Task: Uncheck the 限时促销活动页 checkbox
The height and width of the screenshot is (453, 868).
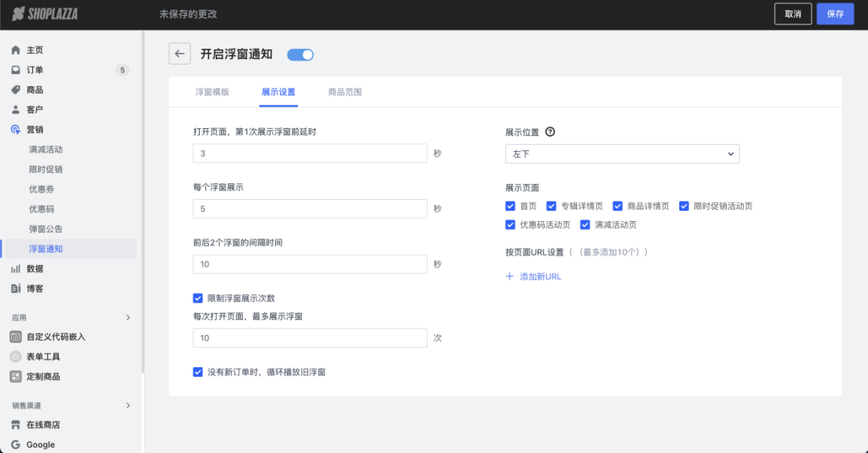Action: point(684,206)
